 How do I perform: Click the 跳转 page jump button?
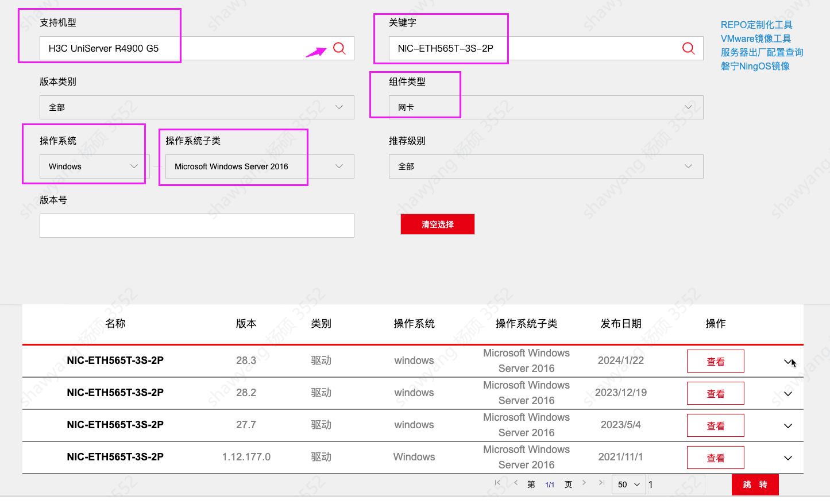click(x=755, y=484)
